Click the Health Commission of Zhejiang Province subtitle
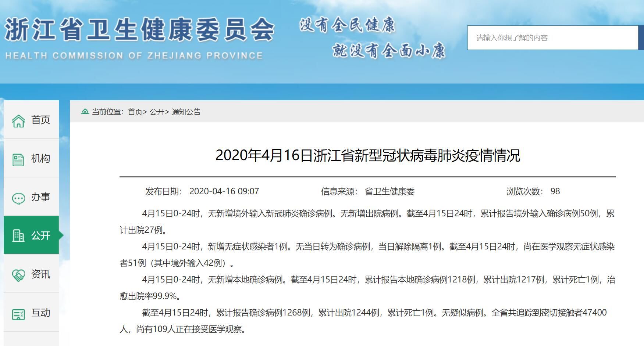The height and width of the screenshot is (346, 644). [x=134, y=56]
